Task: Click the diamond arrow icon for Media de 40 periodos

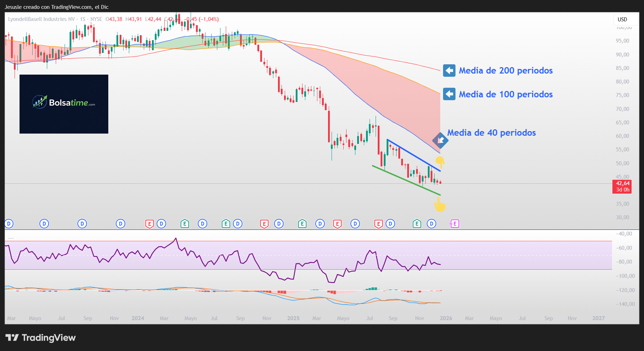Action: [x=441, y=140]
